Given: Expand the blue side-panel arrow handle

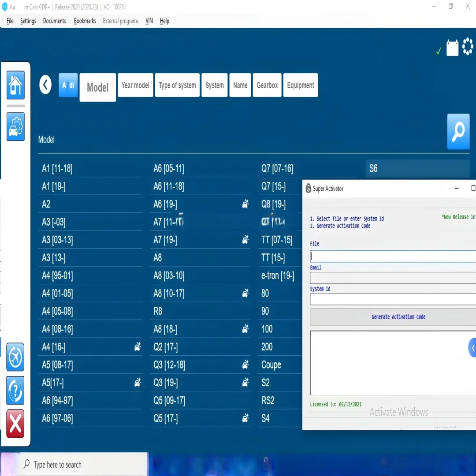Looking at the screenshot, I should coord(472,348).
